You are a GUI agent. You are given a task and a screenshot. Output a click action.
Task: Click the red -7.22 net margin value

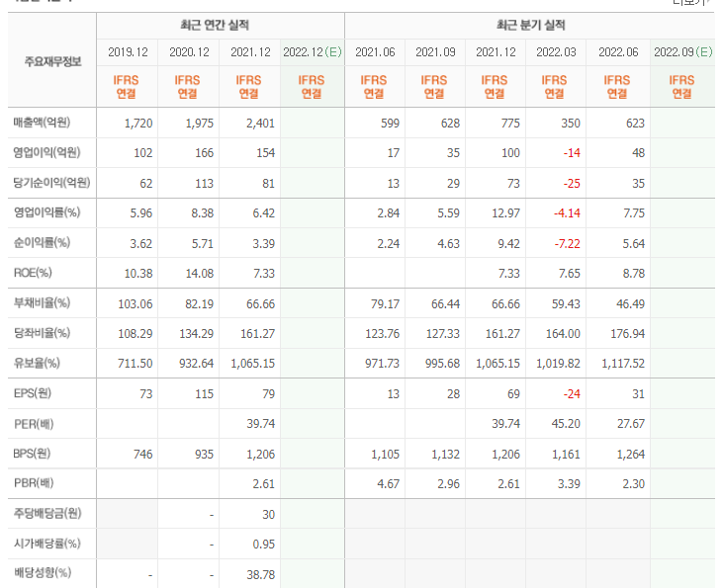tap(567, 244)
